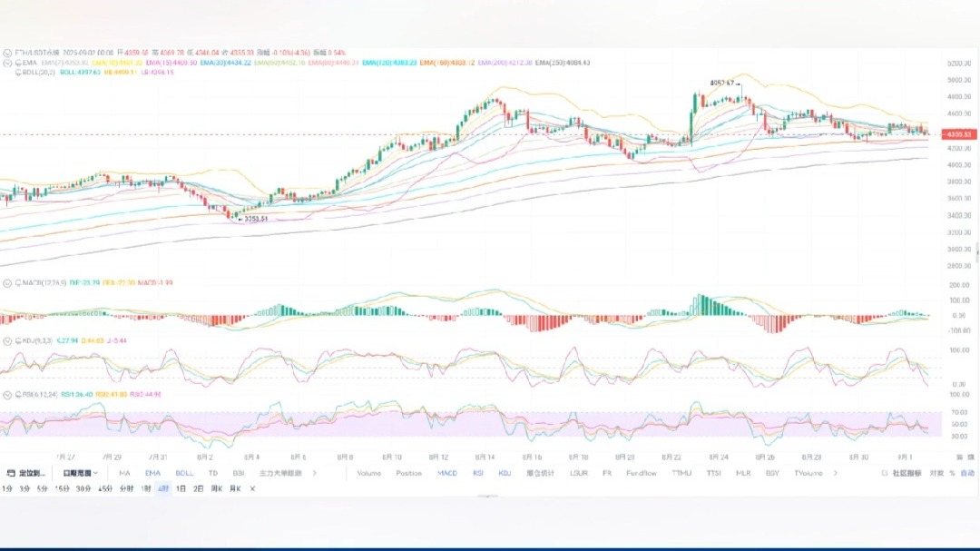Click the 自动 auto scale button
The height and width of the screenshot is (551, 980).
(968, 473)
